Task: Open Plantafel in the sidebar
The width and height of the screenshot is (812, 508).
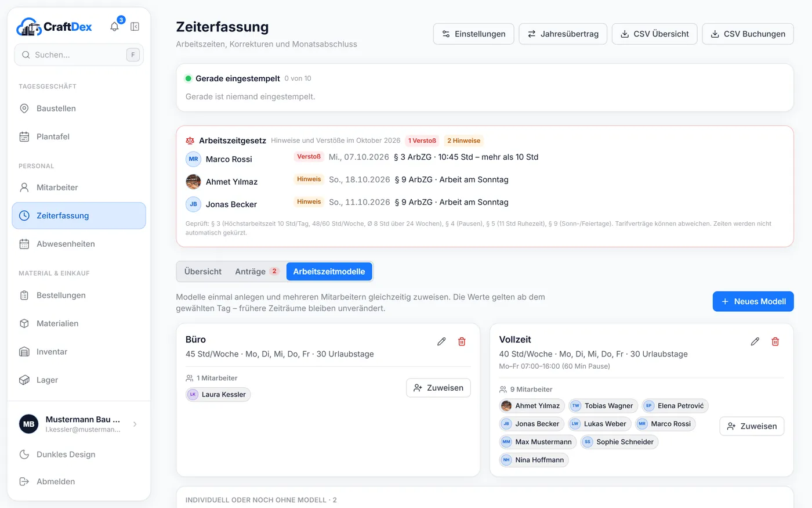Action: [79, 137]
